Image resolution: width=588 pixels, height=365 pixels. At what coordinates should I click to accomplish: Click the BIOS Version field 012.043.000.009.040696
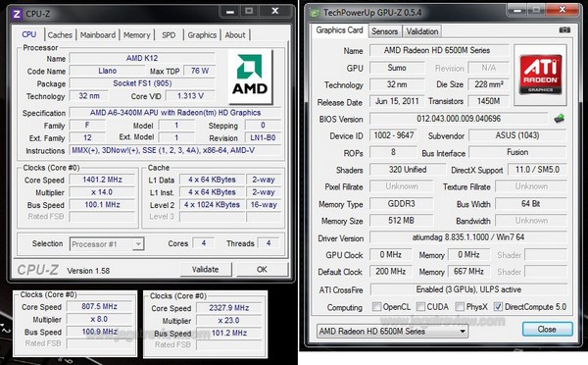(x=459, y=119)
